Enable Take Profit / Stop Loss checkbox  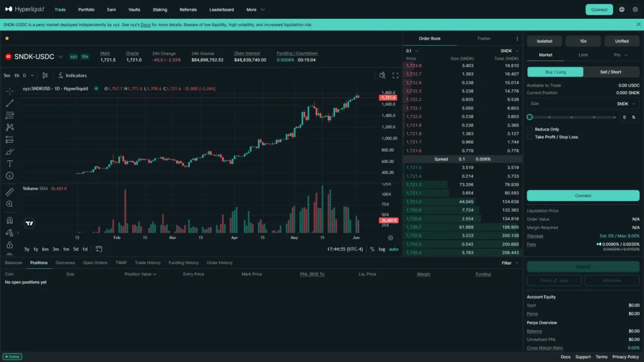pos(530,137)
